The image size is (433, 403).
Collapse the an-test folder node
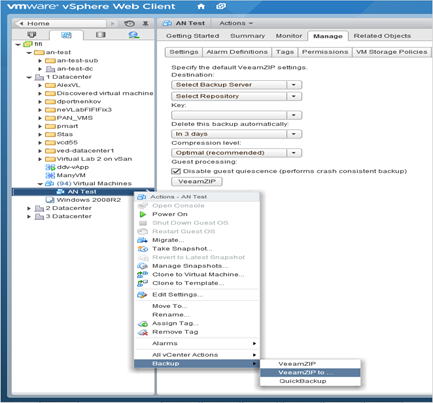click(29, 53)
